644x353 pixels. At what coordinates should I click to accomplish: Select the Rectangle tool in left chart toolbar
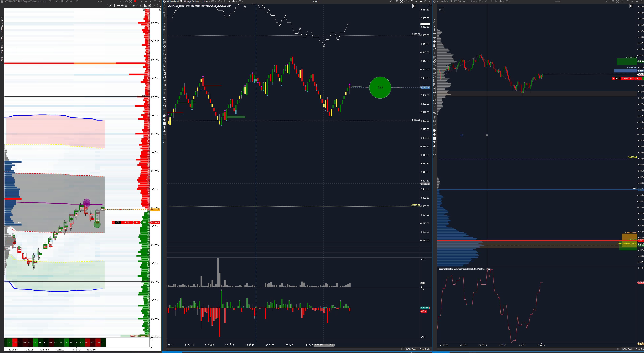(x=142, y=6)
